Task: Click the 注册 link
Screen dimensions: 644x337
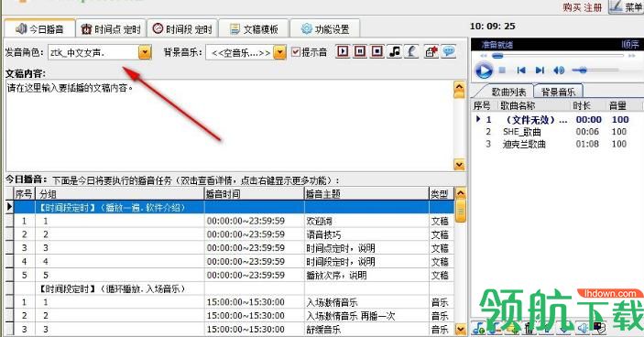Action: tap(593, 7)
